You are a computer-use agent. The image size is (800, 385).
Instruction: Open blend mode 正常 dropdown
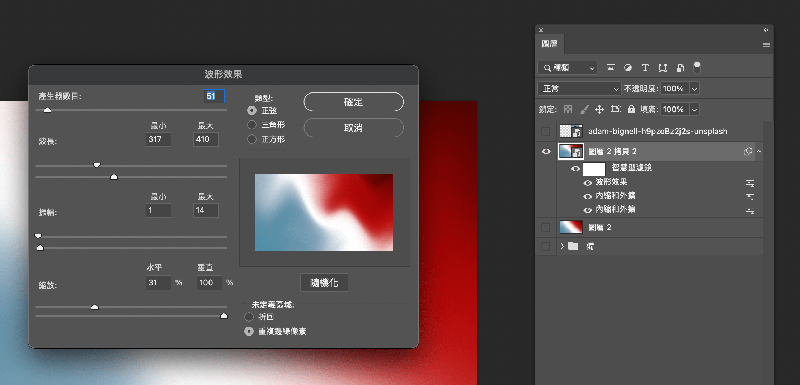pyautogui.click(x=579, y=89)
